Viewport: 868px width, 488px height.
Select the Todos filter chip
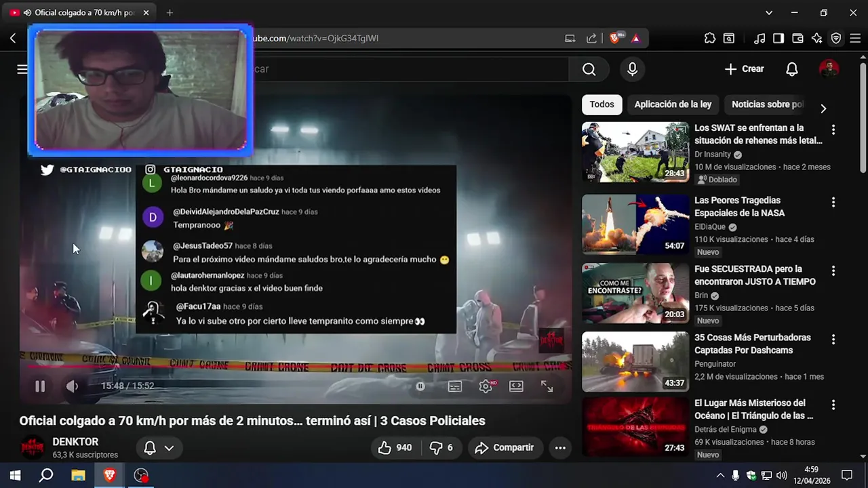601,104
